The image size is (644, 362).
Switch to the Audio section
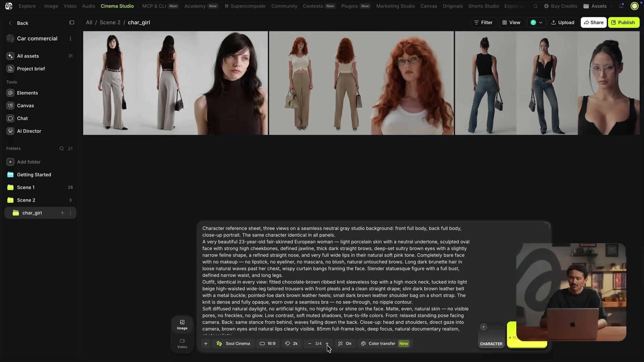(89, 6)
